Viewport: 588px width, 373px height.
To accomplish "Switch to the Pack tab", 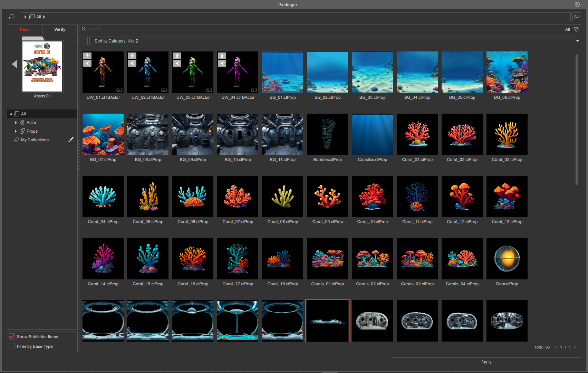I will (25, 29).
